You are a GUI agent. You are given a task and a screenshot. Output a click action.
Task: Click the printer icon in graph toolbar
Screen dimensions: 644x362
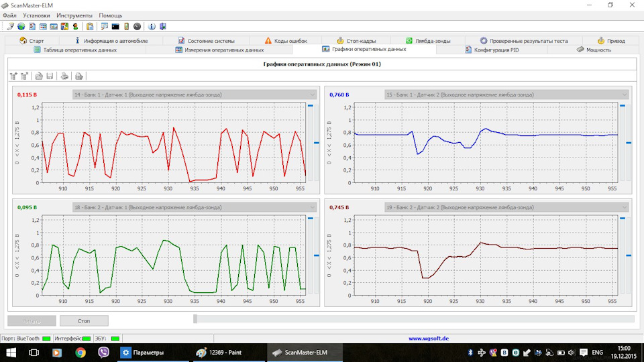pyautogui.click(x=64, y=76)
